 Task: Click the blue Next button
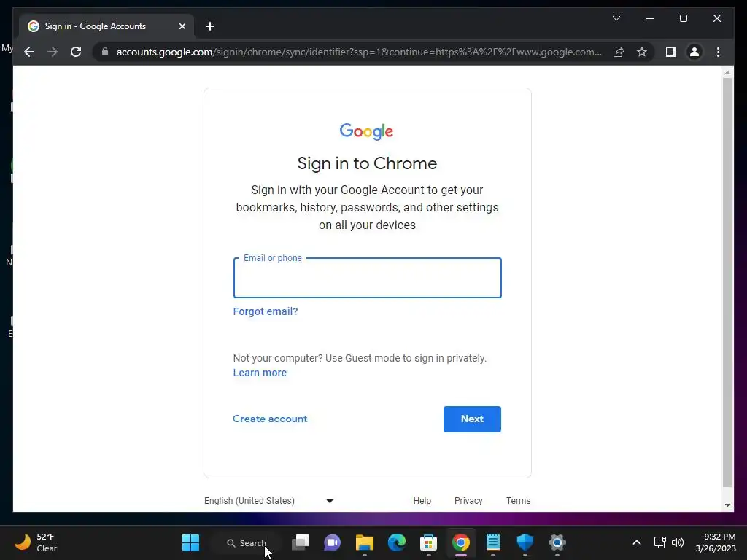click(x=472, y=419)
